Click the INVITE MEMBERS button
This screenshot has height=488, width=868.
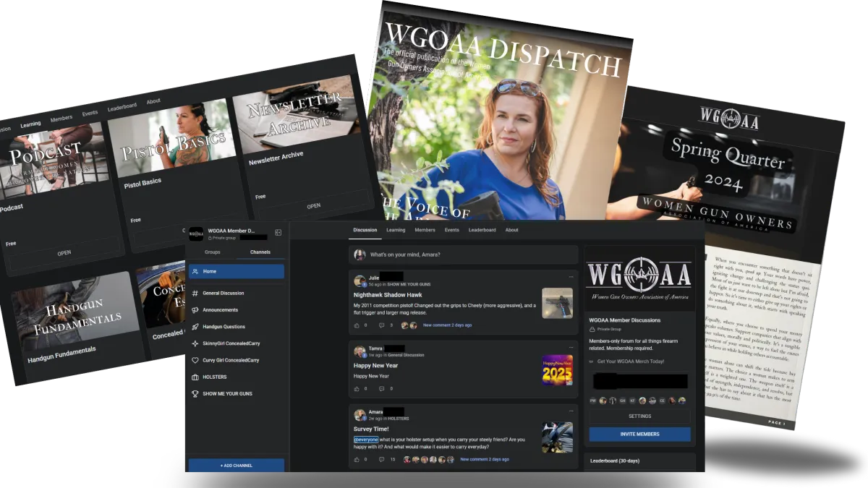tap(639, 434)
